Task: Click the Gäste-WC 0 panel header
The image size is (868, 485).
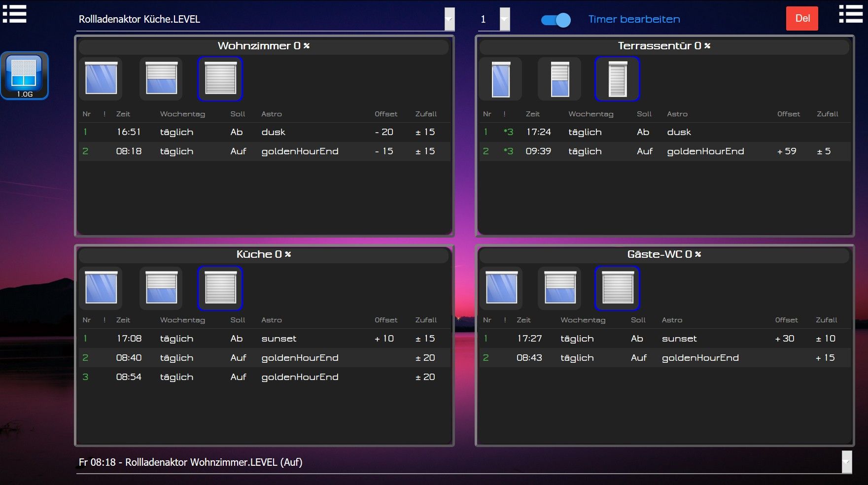Action: [664, 254]
